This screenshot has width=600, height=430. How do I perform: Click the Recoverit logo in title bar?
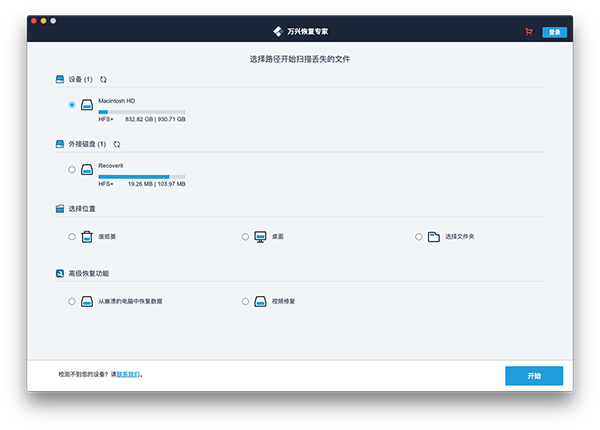[x=278, y=31]
